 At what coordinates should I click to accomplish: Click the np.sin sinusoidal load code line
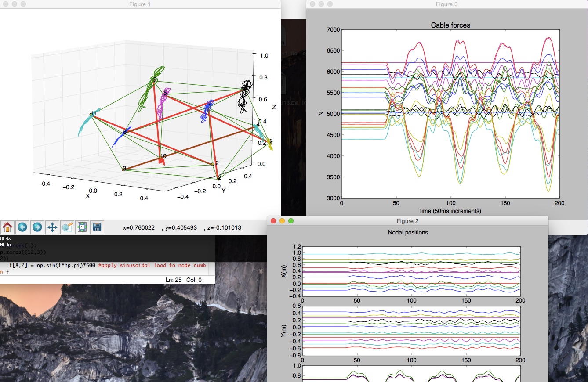point(107,265)
